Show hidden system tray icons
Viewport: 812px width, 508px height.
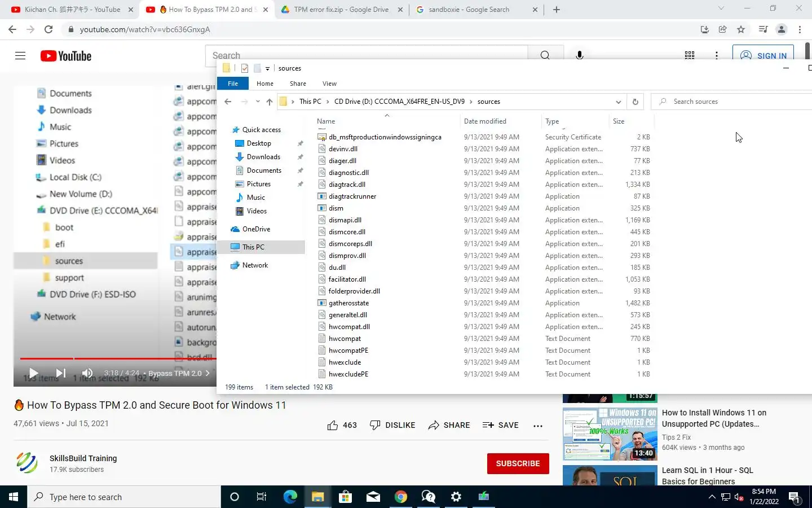pos(712,497)
